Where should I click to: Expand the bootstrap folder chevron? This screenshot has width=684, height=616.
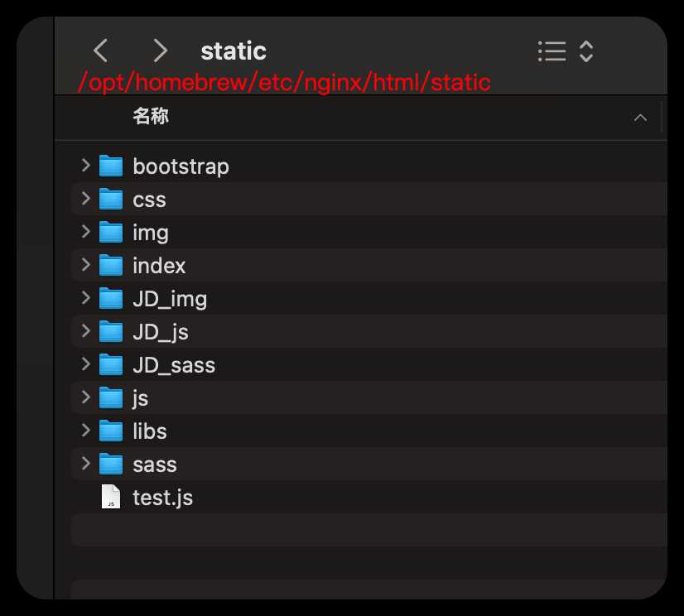(85, 166)
